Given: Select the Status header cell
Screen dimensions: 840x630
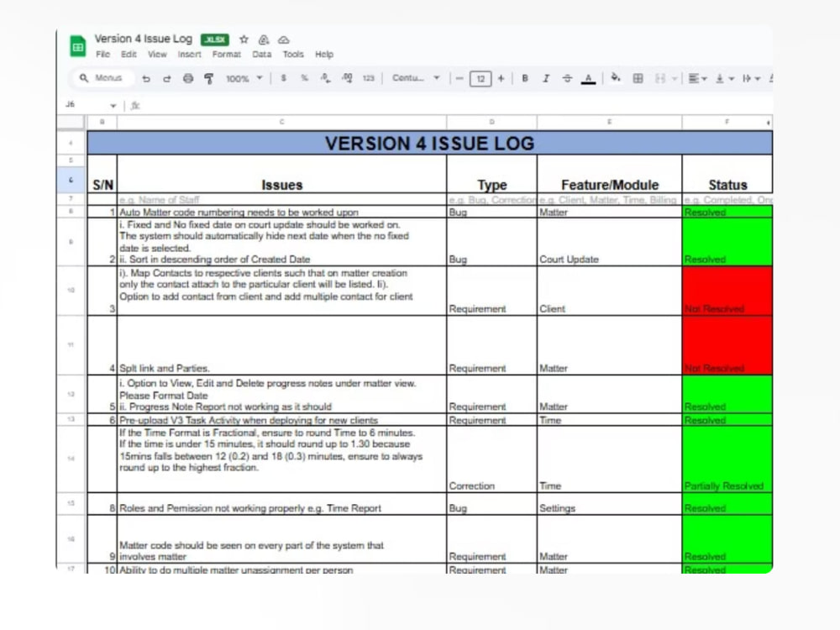Looking at the screenshot, I should tap(727, 175).
